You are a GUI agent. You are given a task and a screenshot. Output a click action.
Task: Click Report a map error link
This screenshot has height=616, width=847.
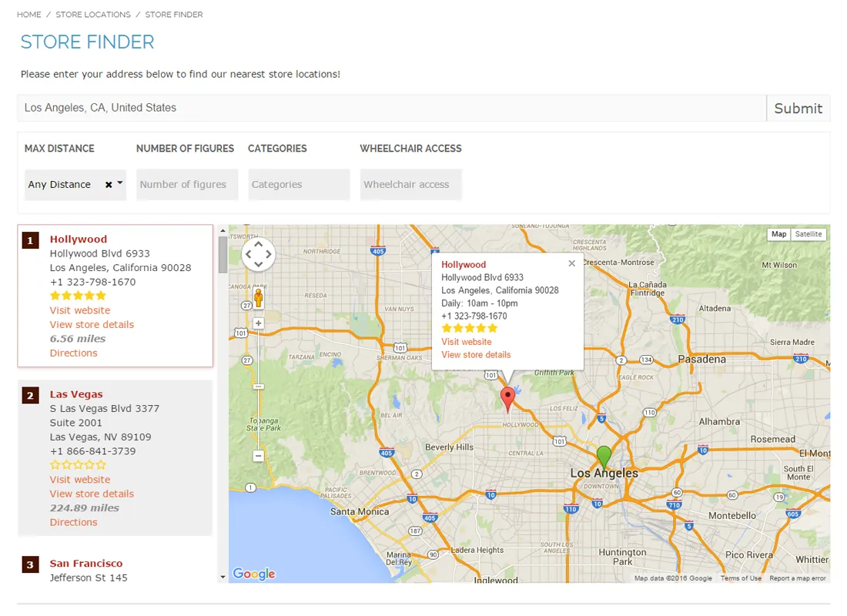tap(797, 578)
